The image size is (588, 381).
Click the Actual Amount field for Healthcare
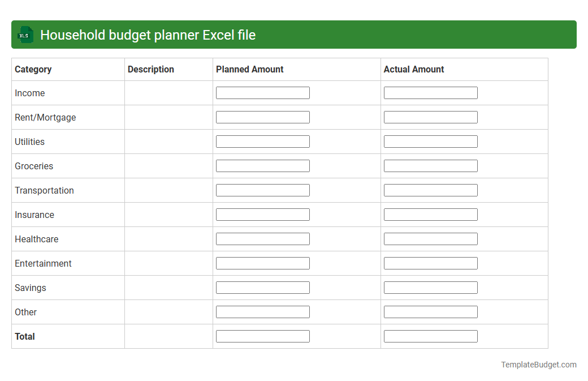[430, 238]
